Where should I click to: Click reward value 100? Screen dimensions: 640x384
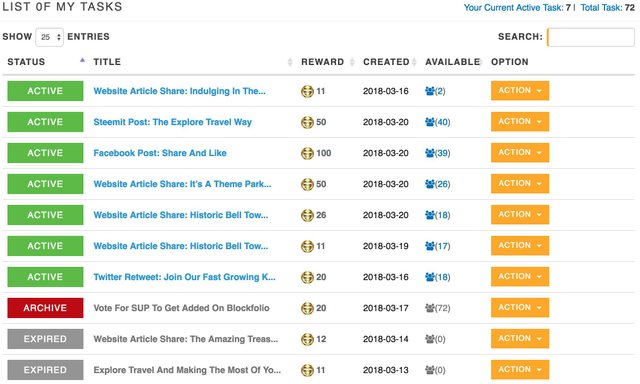pos(324,153)
